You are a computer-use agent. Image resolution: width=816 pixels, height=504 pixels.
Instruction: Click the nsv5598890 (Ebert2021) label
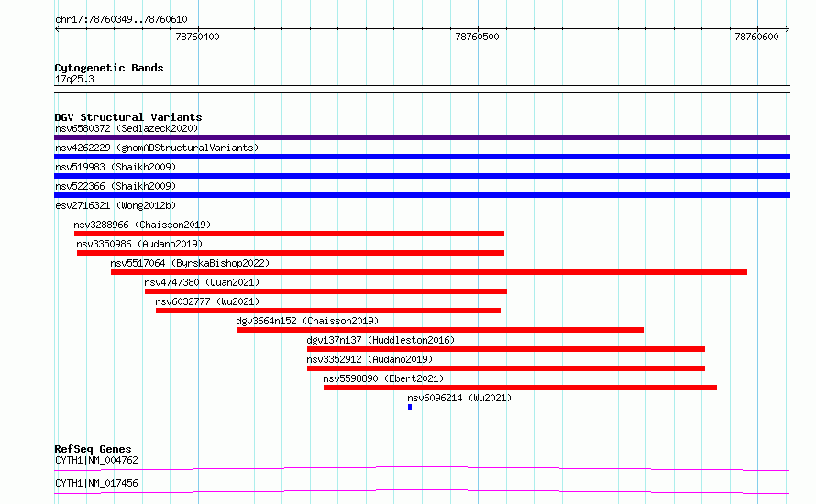[x=383, y=378]
